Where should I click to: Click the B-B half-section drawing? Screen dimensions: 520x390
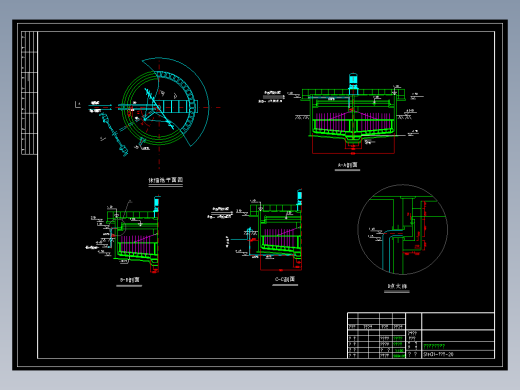click(x=123, y=235)
